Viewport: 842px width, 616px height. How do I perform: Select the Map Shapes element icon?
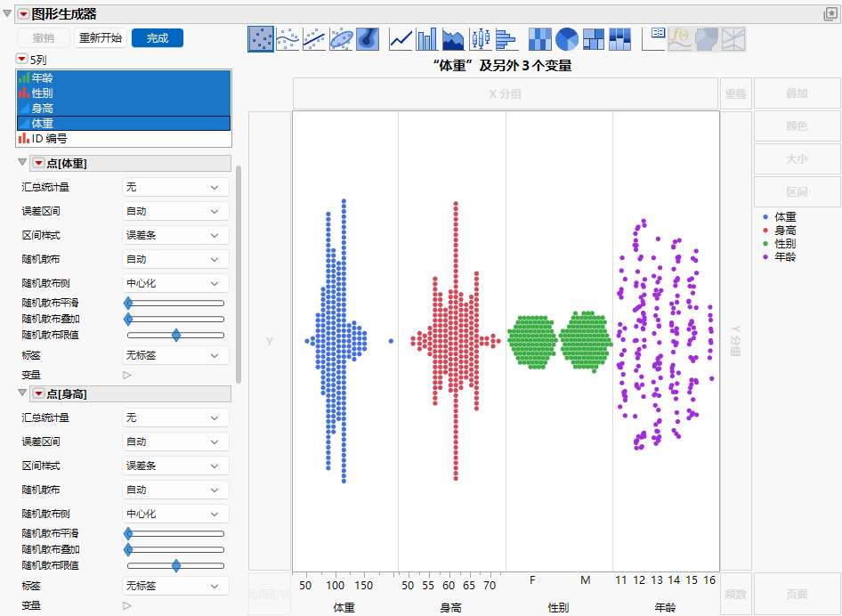point(708,39)
